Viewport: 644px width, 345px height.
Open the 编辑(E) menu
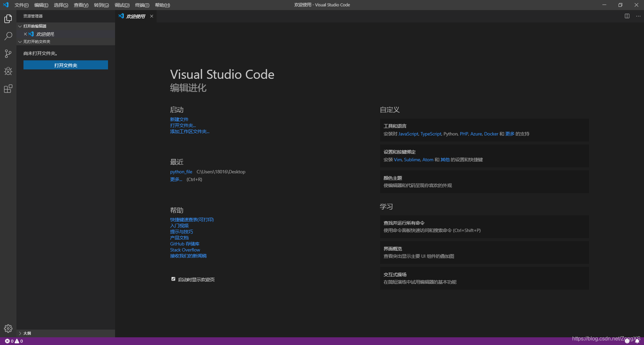[41, 5]
